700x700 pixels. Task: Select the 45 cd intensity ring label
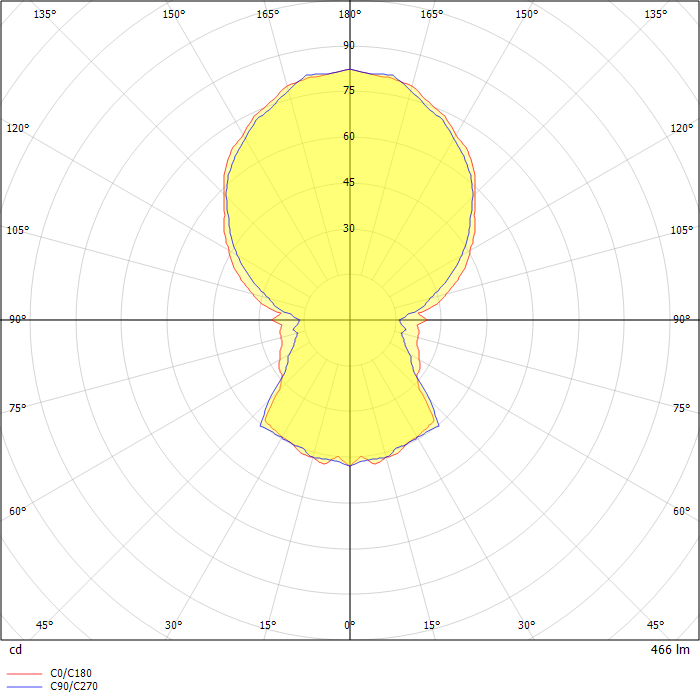tap(349, 182)
